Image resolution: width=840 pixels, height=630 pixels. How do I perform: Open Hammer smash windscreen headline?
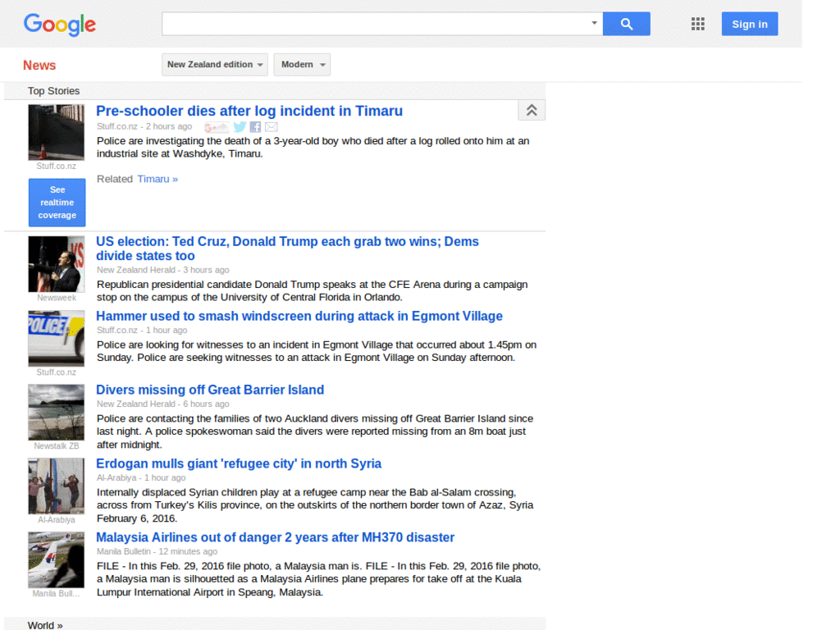(x=299, y=316)
